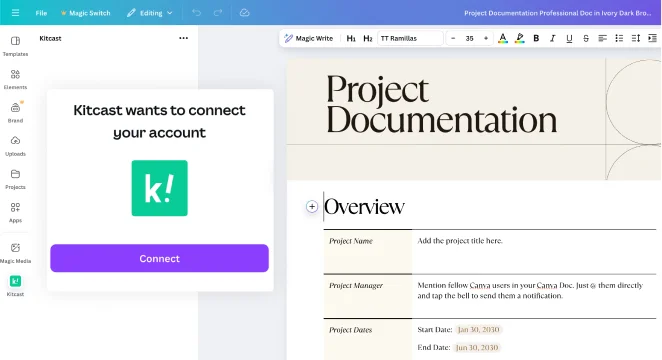
Task: Open the hamburger main menu
Action: click(x=15, y=13)
